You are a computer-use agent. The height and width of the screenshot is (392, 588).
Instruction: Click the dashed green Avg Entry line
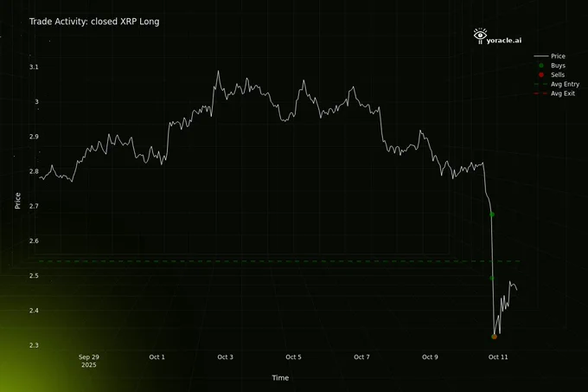[279, 261]
